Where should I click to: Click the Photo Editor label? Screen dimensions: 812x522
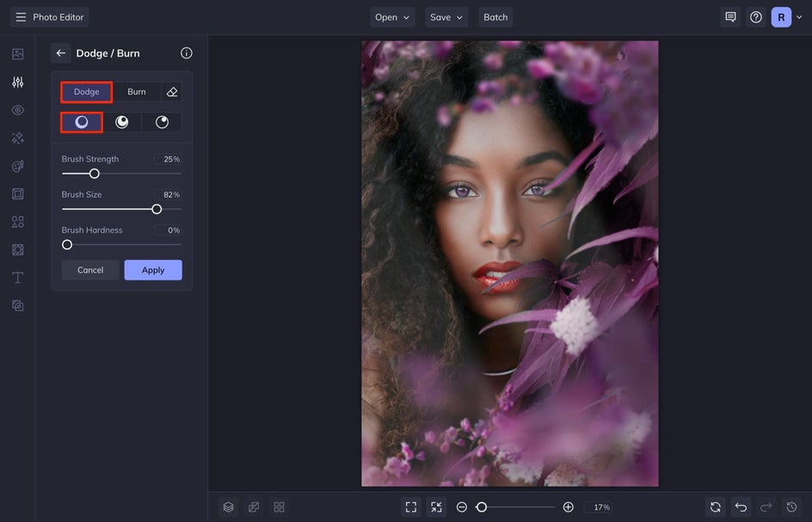58,17
